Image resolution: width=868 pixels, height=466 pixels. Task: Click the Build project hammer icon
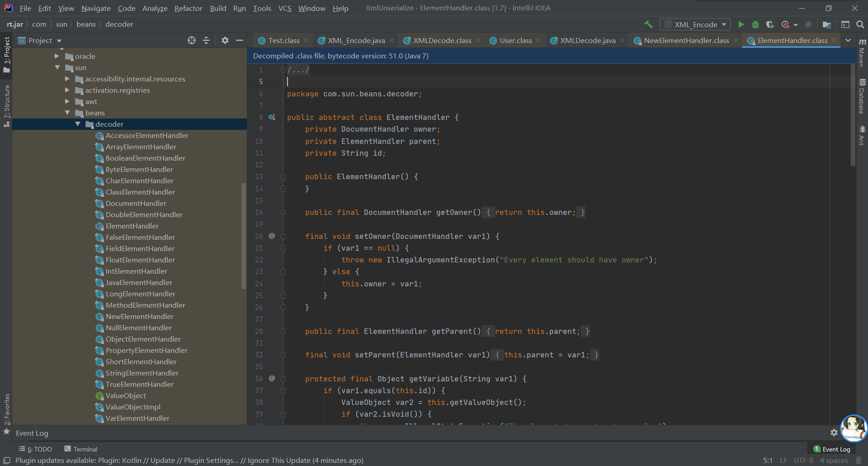[x=648, y=24]
